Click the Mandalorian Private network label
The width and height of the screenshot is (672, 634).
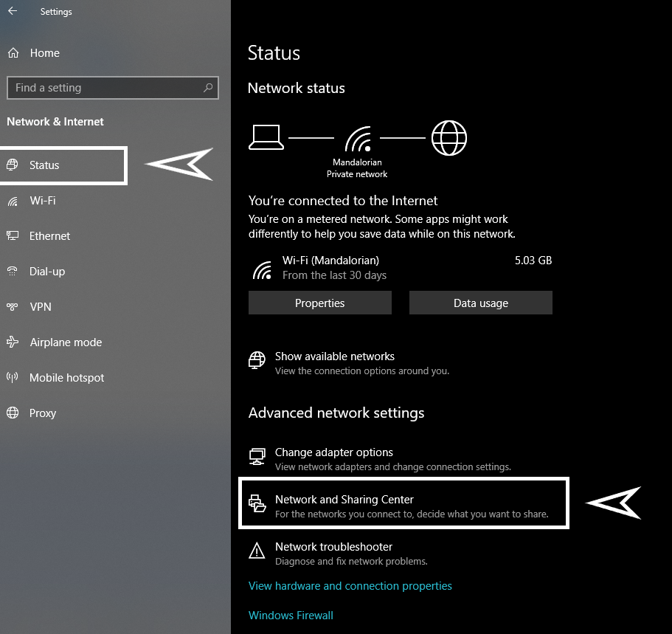[x=357, y=168]
